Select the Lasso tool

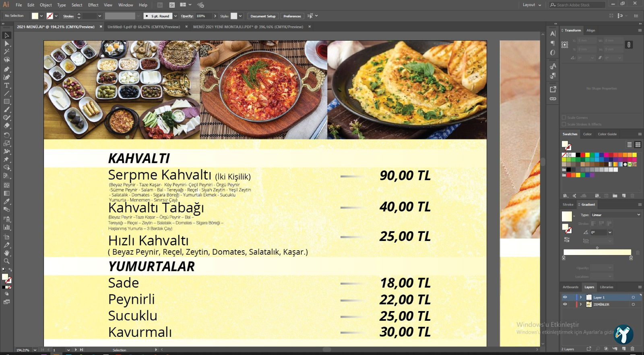tap(6, 60)
